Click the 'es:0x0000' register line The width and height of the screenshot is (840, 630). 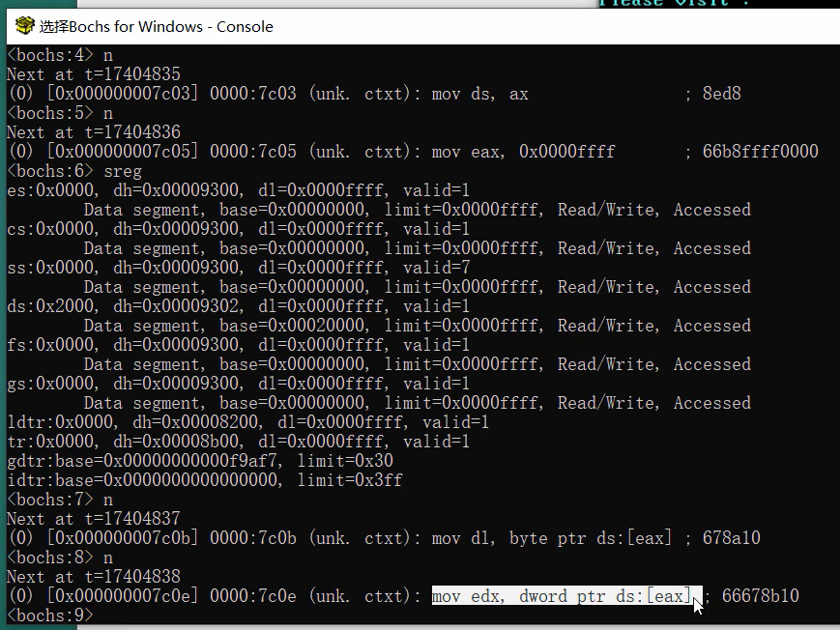(x=239, y=190)
